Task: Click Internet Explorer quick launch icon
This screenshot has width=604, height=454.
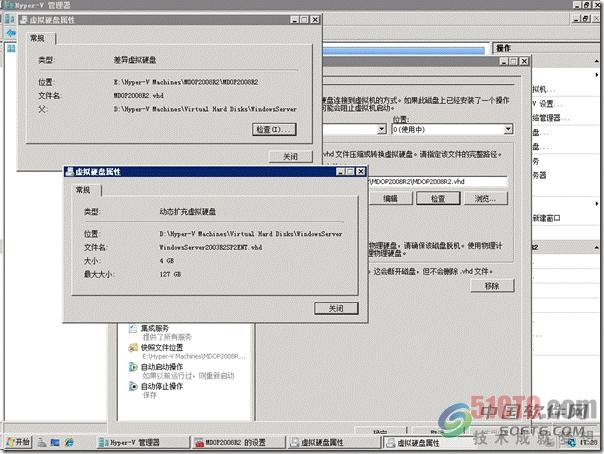Action: point(69,443)
